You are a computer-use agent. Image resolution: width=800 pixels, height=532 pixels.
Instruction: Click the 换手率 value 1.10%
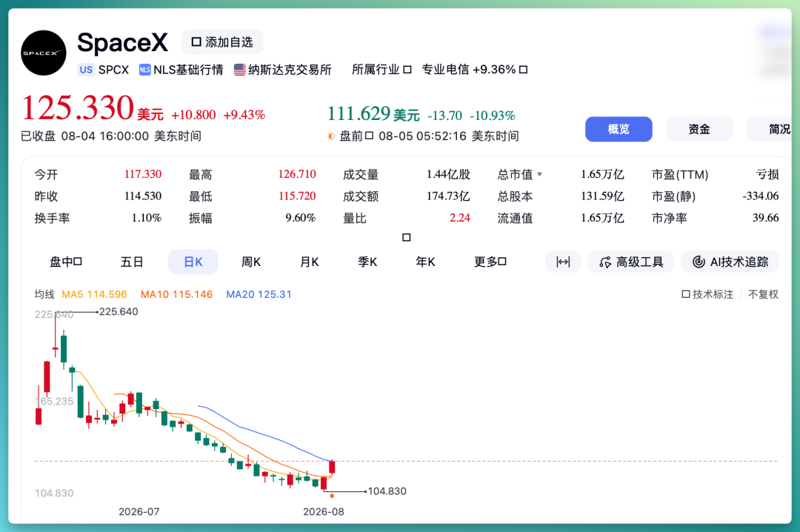point(147,218)
